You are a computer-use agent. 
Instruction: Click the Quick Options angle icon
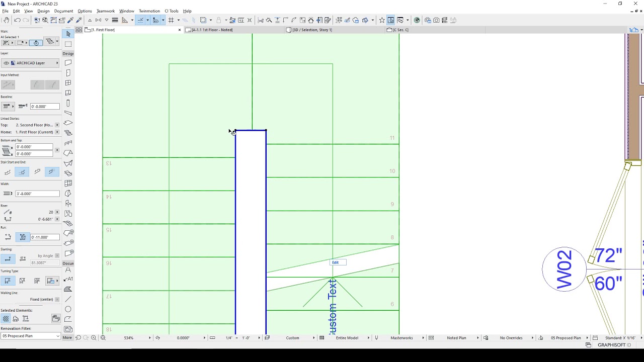(157, 338)
